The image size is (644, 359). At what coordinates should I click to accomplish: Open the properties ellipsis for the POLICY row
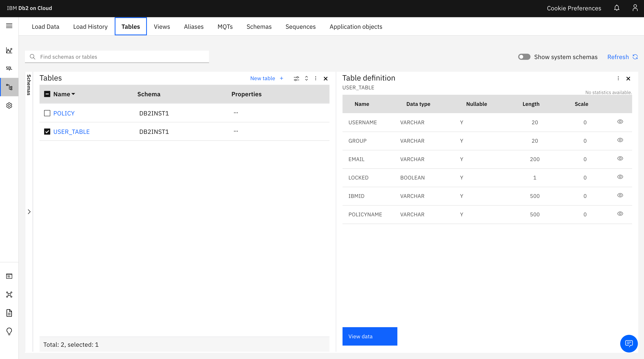(x=236, y=113)
